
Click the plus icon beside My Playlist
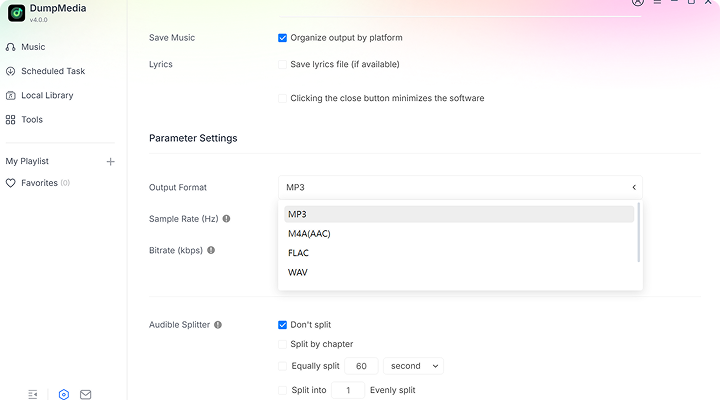click(x=111, y=162)
